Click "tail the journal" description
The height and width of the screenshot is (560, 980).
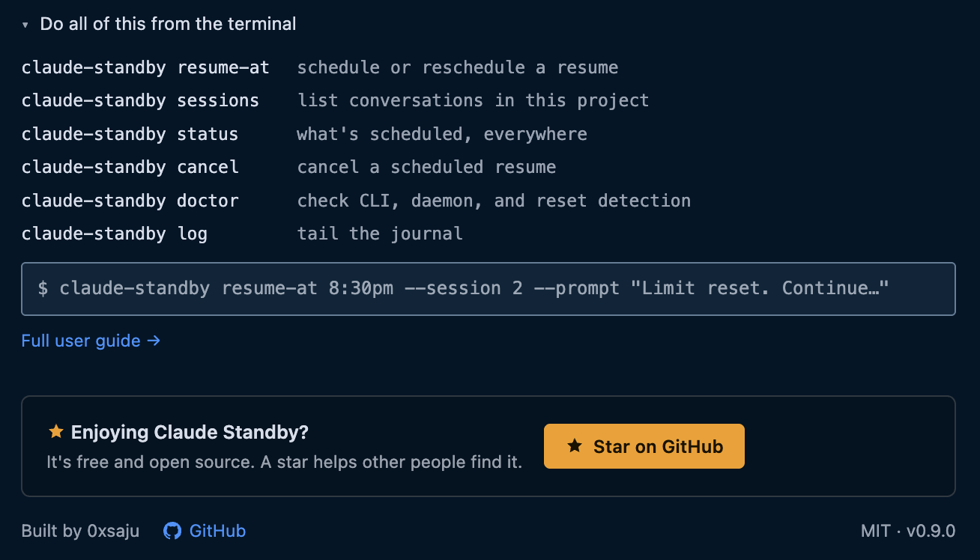(380, 234)
